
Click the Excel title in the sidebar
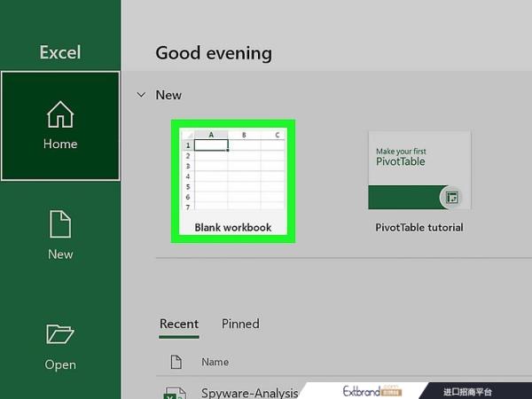[x=60, y=52]
